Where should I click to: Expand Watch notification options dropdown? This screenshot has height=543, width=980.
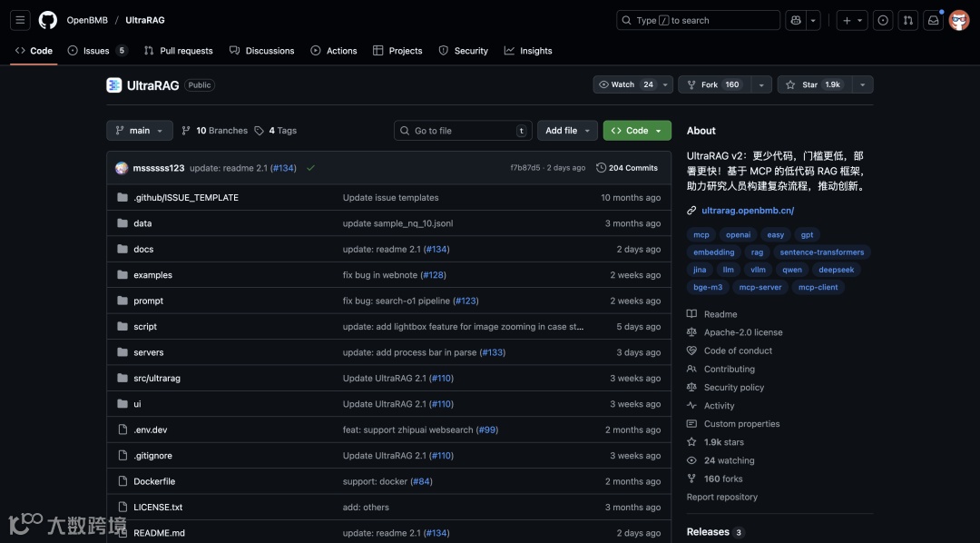666,84
